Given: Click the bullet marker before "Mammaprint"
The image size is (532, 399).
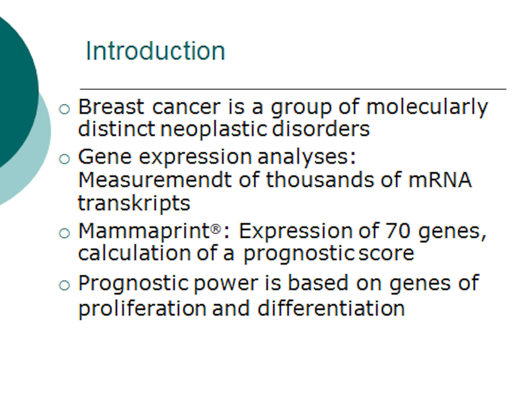Looking at the screenshot, I should [x=64, y=233].
